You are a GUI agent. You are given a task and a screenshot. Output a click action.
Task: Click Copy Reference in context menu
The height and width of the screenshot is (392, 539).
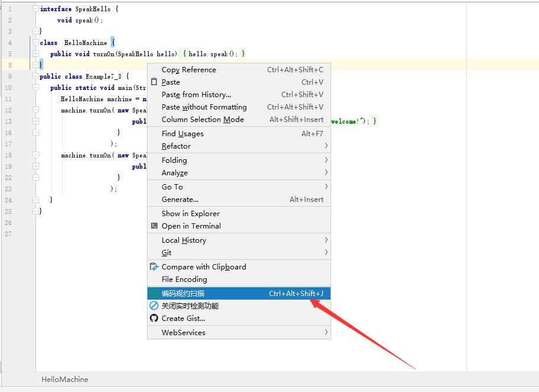(239, 70)
